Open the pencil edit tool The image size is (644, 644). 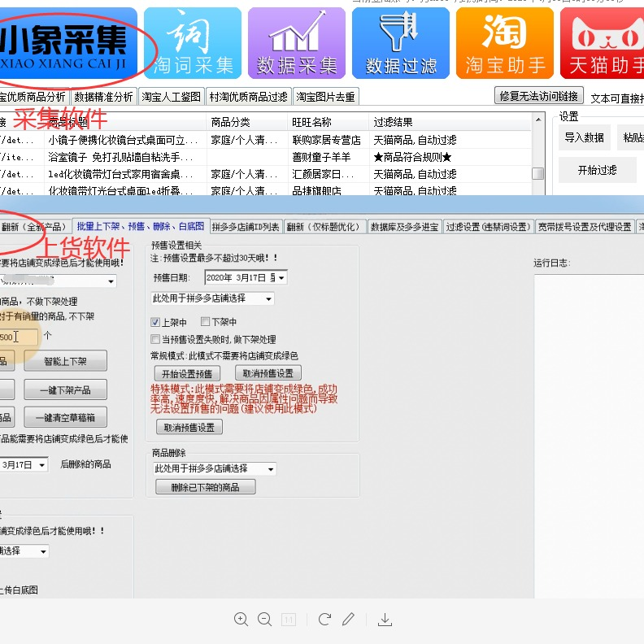pos(348,619)
